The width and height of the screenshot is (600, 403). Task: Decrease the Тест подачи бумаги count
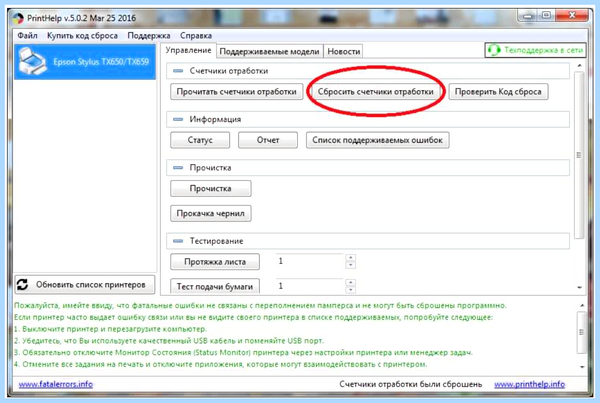[x=351, y=290]
